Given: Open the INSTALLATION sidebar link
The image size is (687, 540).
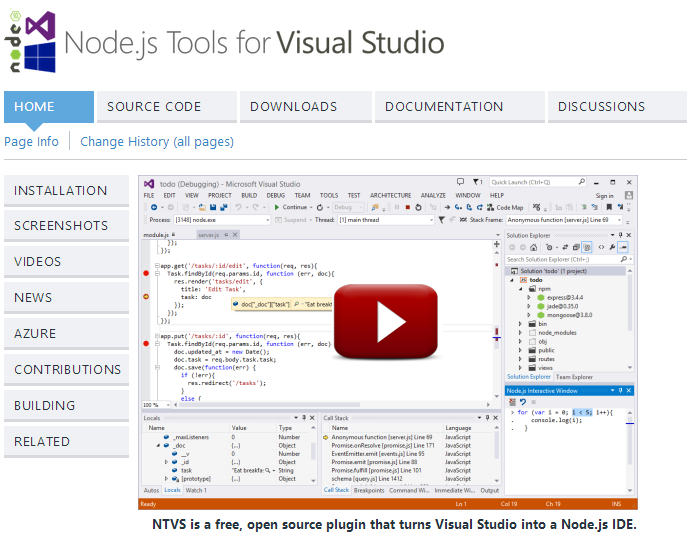Looking at the screenshot, I should point(67,191).
